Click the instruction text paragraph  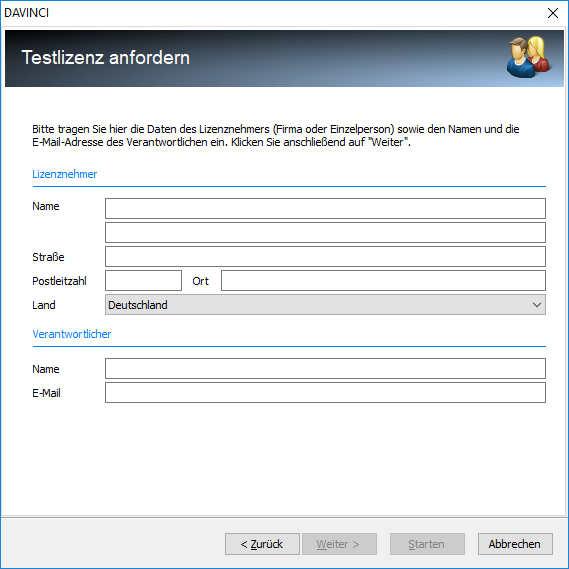click(275, 136)
